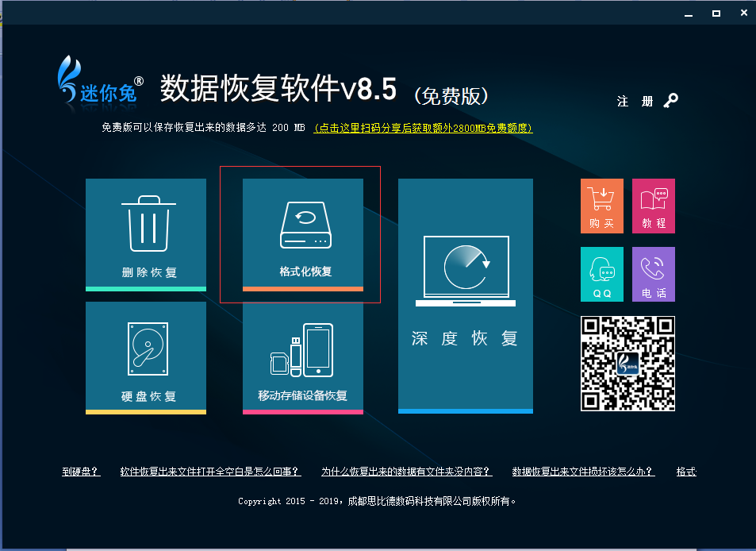Open the 到硬盘? help link
756x551 pixels.
(81, 472)
